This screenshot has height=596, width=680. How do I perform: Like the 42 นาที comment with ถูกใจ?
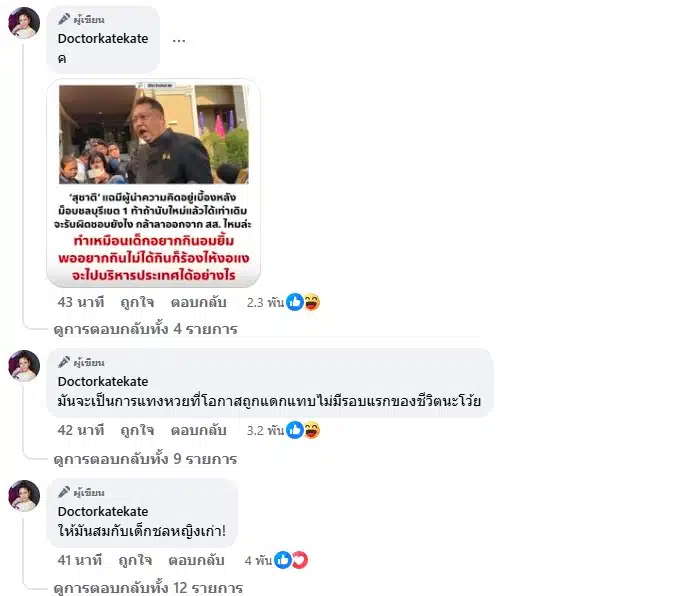pyautogui.click(x=137, y=430)
